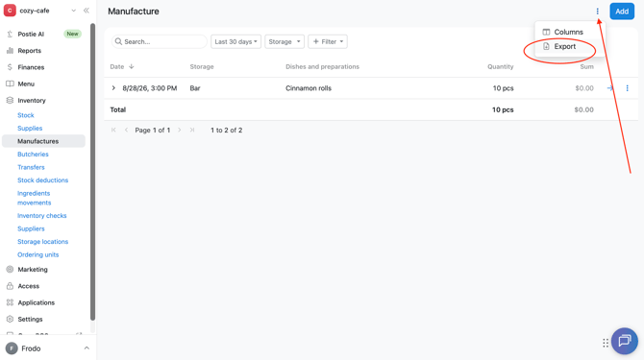Go to Supplies page
This screenshot has height=360, width=644.
click(x=30, y=129)
